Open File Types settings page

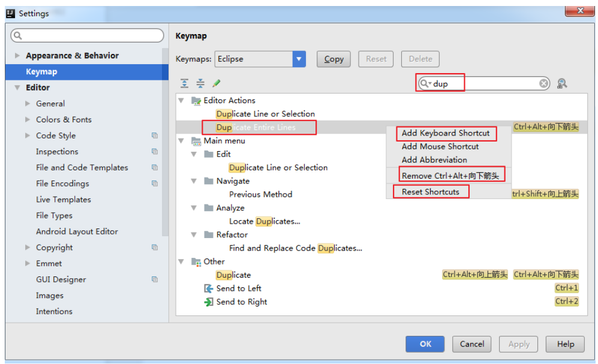(54, 216)
